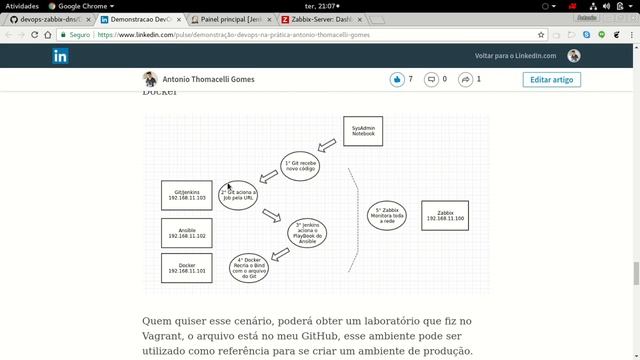Click the Seguro label in address bar
The image size is (640, 360).
tap(80, 35)
